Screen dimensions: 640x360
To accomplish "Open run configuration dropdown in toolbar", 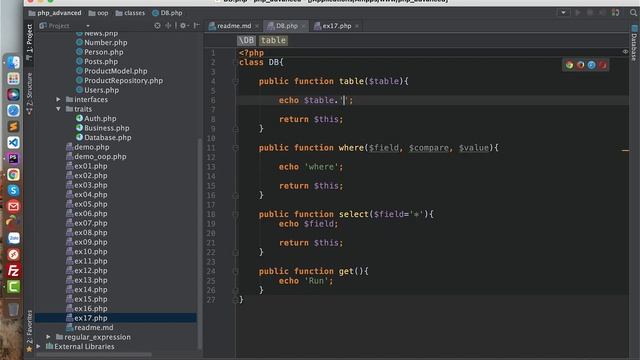I will [x=563, y=13].
